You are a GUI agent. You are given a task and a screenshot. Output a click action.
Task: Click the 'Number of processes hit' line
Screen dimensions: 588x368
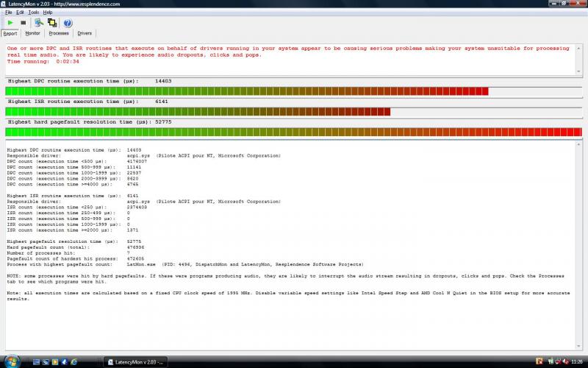(x=68, y=253)
